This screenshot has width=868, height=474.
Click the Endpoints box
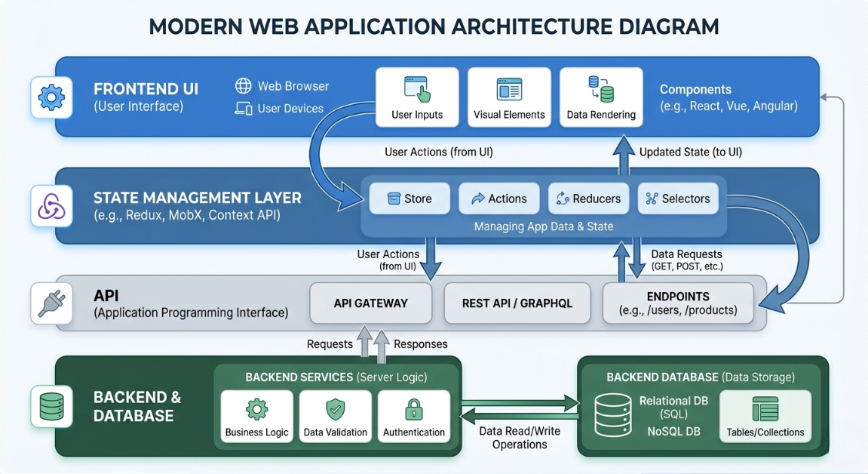click(677, 303)
